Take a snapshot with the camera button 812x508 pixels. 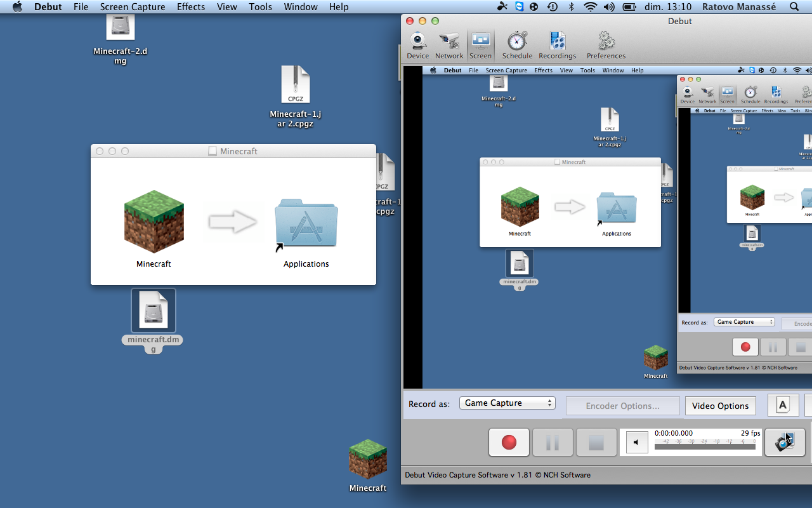click(785, 442)
